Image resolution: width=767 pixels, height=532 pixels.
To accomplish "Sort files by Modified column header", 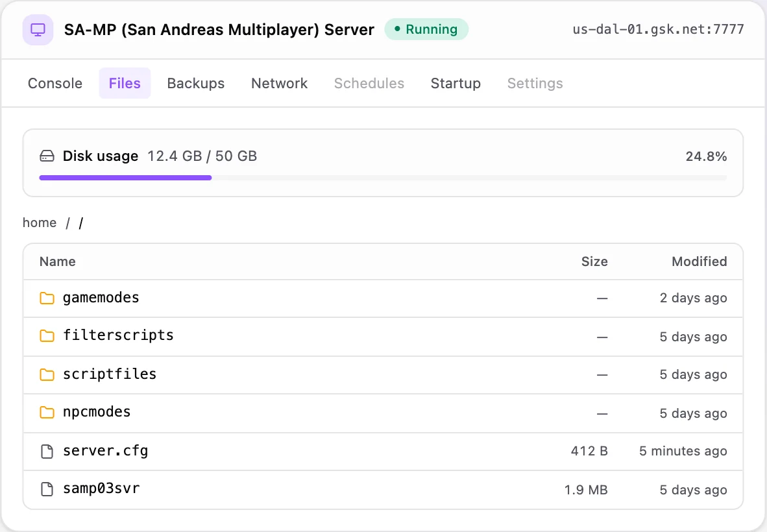I will 700,261.
